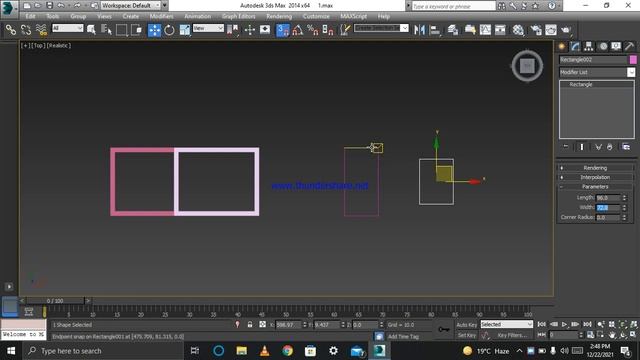Expand the Rendering rollout

point(595,168)
